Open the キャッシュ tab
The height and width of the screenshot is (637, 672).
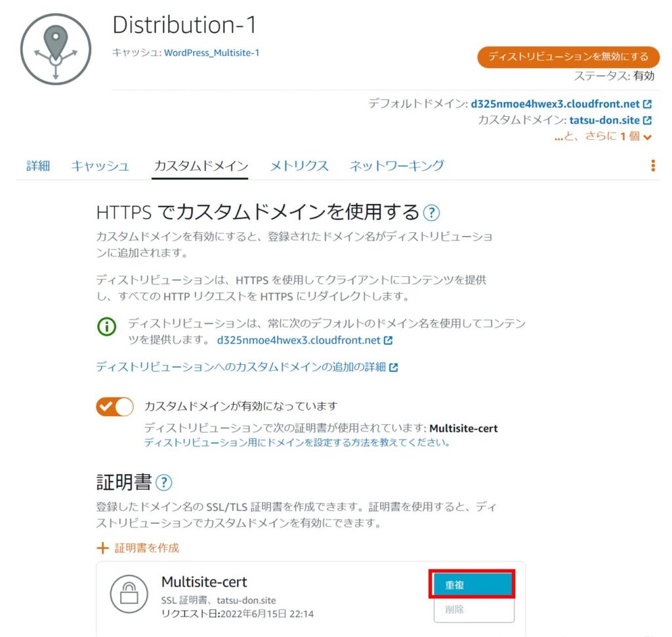(x=100, y=166)
